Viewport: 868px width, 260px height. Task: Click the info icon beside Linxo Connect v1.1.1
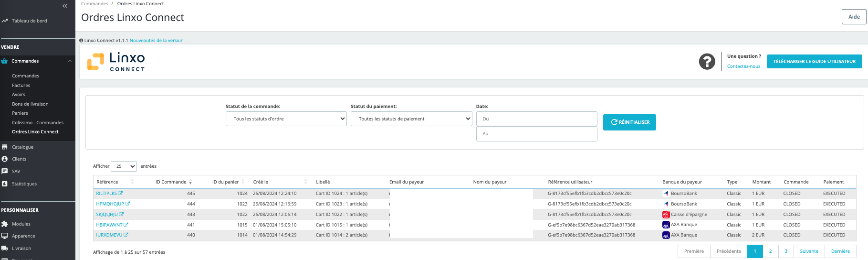[81, 40]
